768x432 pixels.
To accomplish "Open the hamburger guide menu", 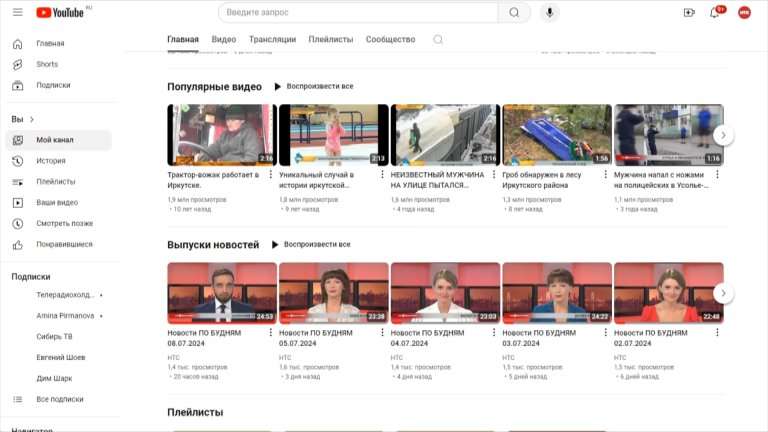I will (18, 12).
